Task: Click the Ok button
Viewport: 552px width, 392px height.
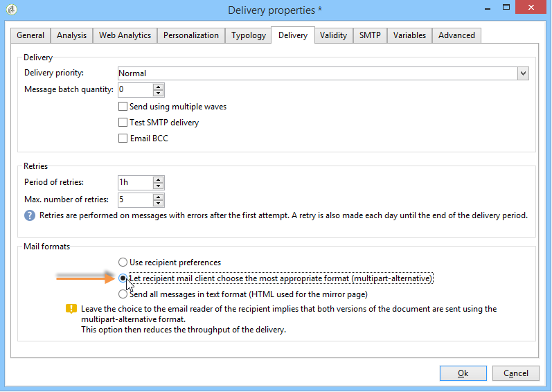Action: point(463,373)
